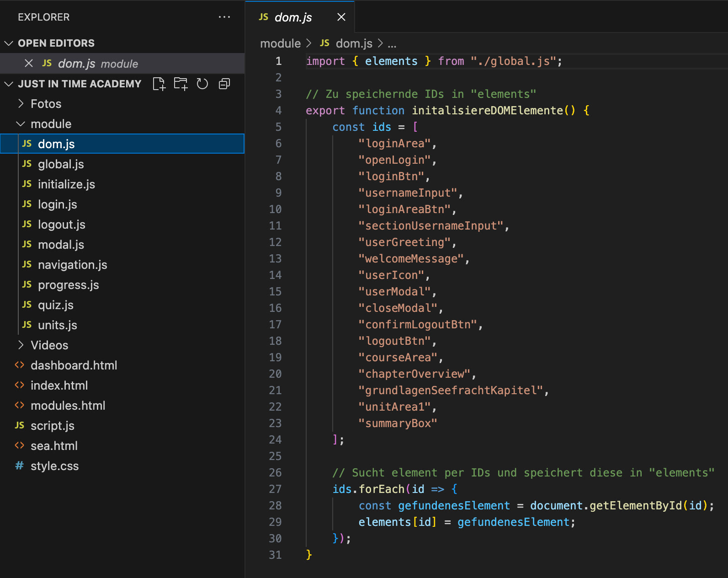
Task: Click the closing brace on line 31
Action: (309, 555)
